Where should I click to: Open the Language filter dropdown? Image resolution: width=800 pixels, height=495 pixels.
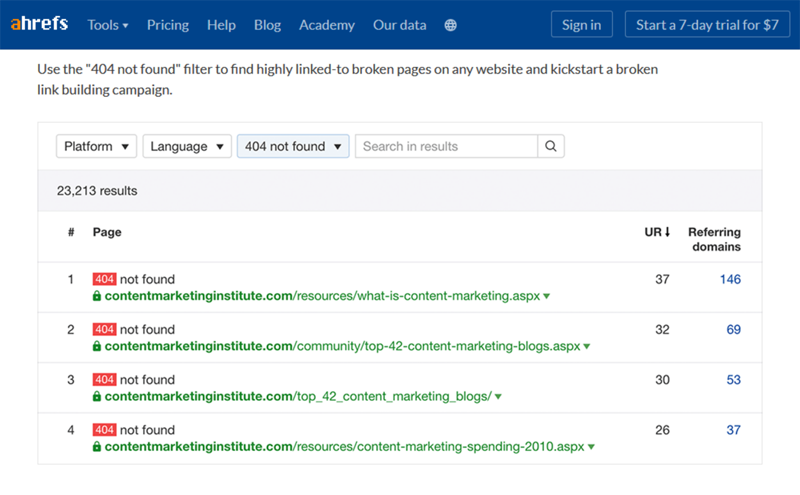(x=187, y=146)
